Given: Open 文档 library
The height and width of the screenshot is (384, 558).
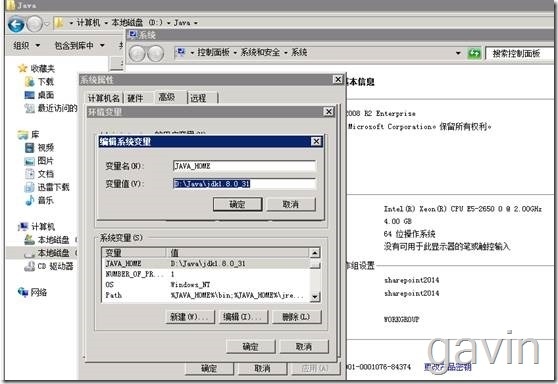Looking at the screenshot, I should click(40, 174).
